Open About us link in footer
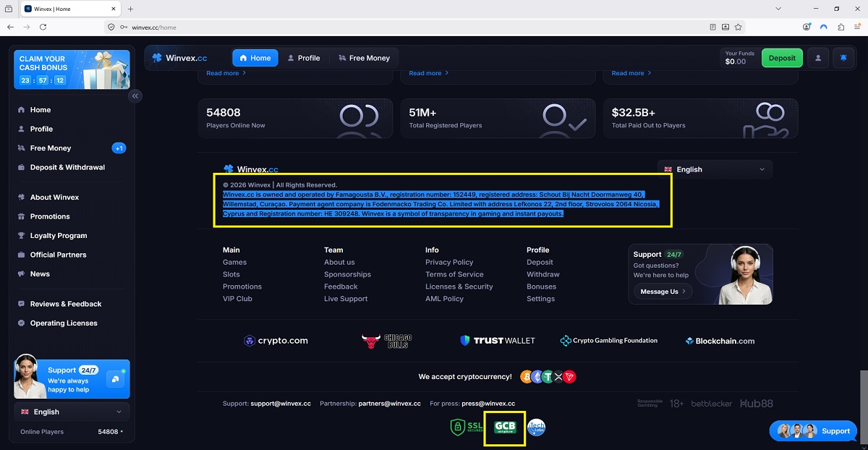Screen dimensions: 868x450 339,263
